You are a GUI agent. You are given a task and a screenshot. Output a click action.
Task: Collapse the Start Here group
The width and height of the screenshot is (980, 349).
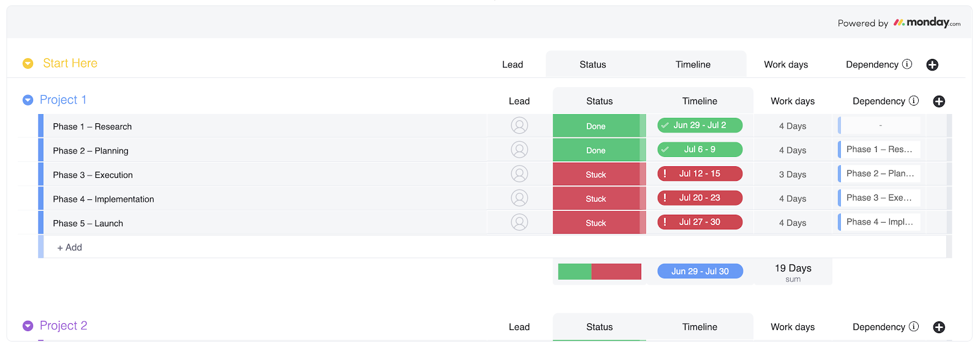tap(28, 63)
